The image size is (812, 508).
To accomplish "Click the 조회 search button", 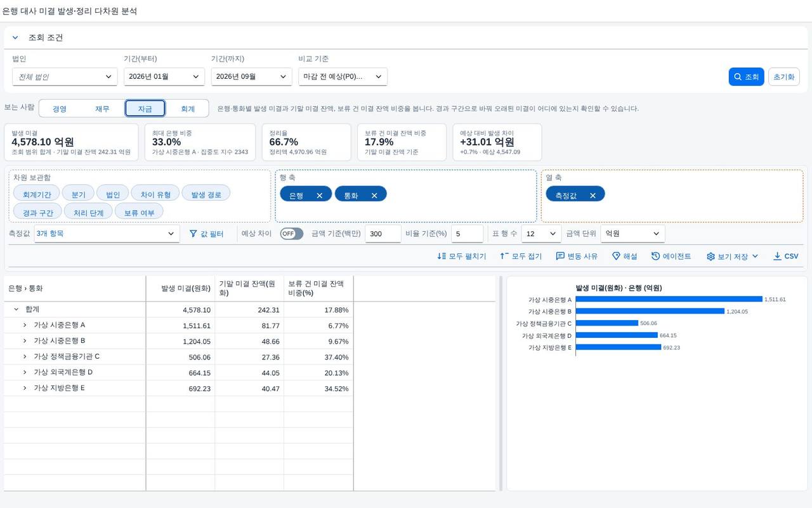I will coord(746,77).
